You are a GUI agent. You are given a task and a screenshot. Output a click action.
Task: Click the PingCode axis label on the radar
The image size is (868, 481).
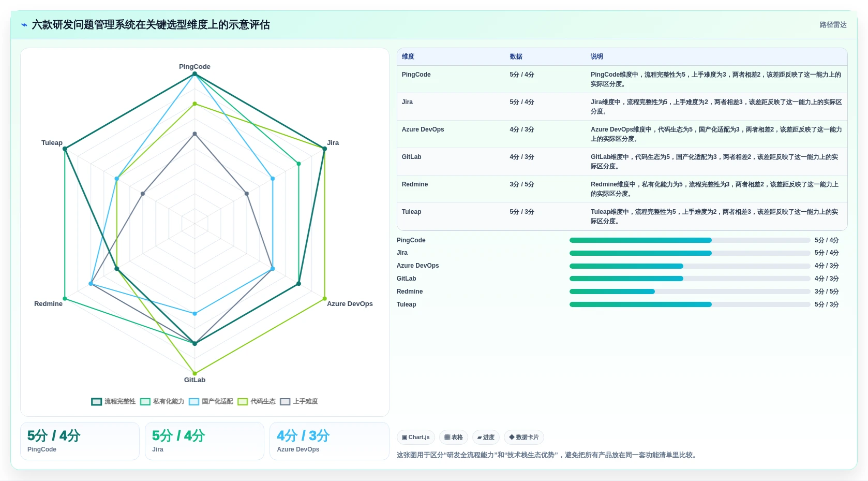[x=194, y=67]
